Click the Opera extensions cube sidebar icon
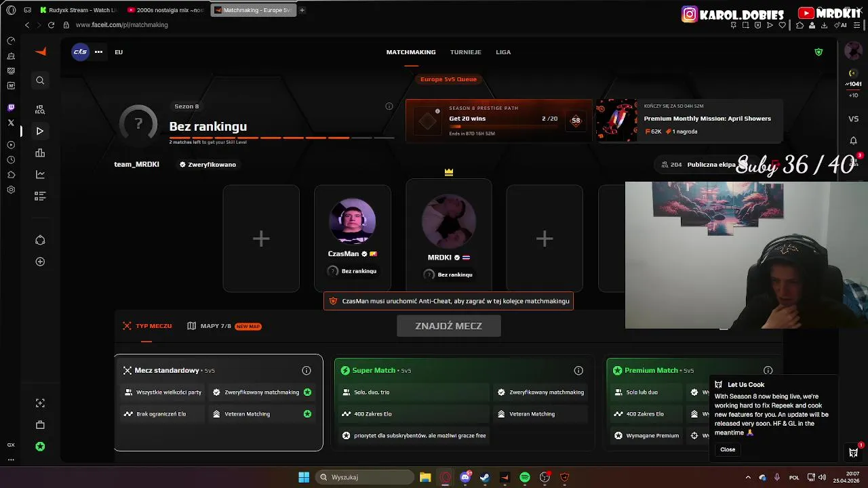Image resolution: width=868 pixels, height=488 pixels. point(11,175)
